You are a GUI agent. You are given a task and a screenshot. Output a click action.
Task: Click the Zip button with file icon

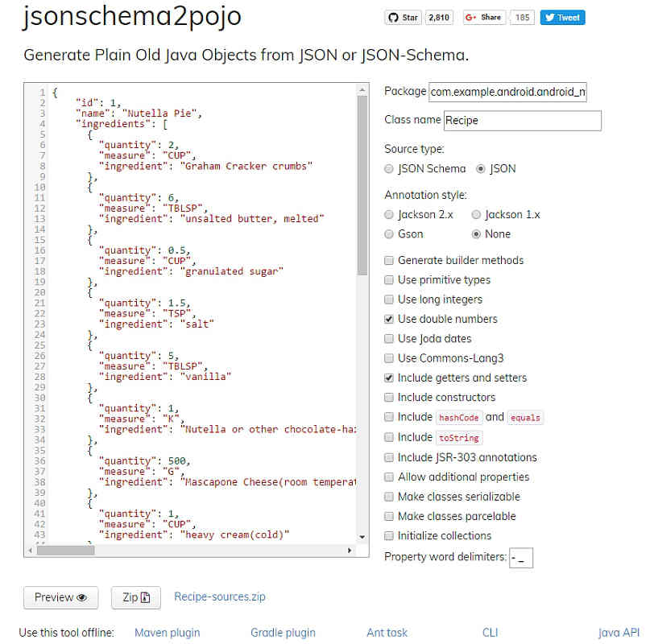(x=136, y=597)
